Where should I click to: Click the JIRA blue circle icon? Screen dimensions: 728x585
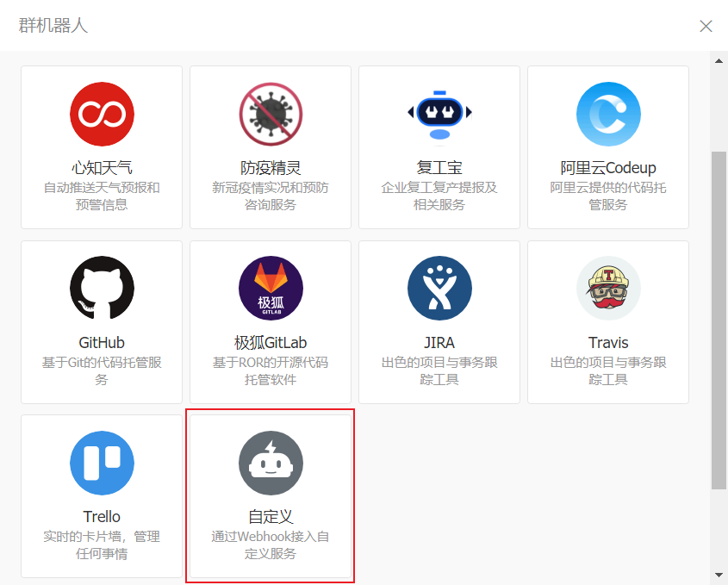click(x=439, y=289)
